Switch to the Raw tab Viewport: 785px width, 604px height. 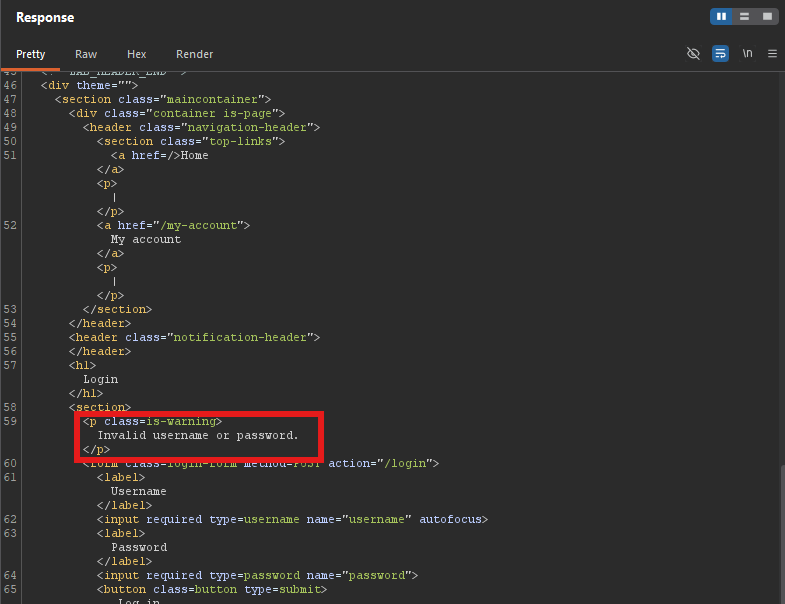(86, 54)
